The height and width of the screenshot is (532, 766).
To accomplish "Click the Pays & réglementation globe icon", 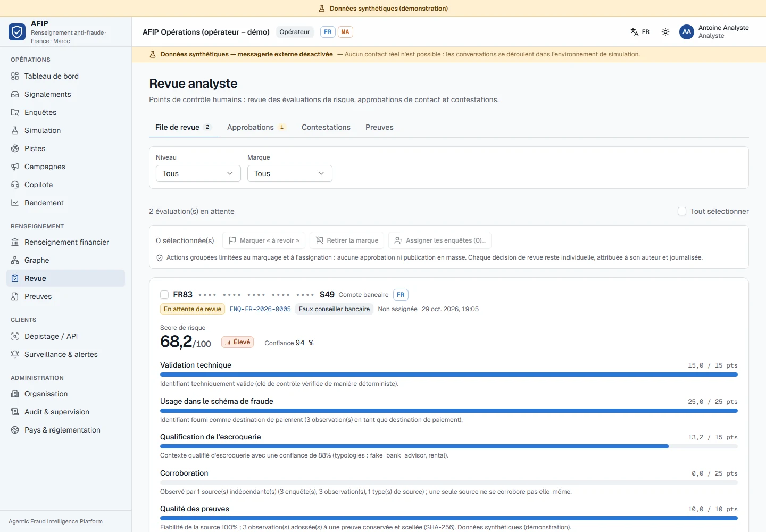I will [15, 430].
